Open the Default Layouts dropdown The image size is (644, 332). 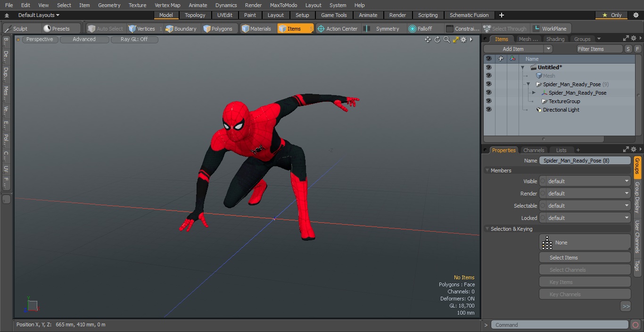click(39, 15)
